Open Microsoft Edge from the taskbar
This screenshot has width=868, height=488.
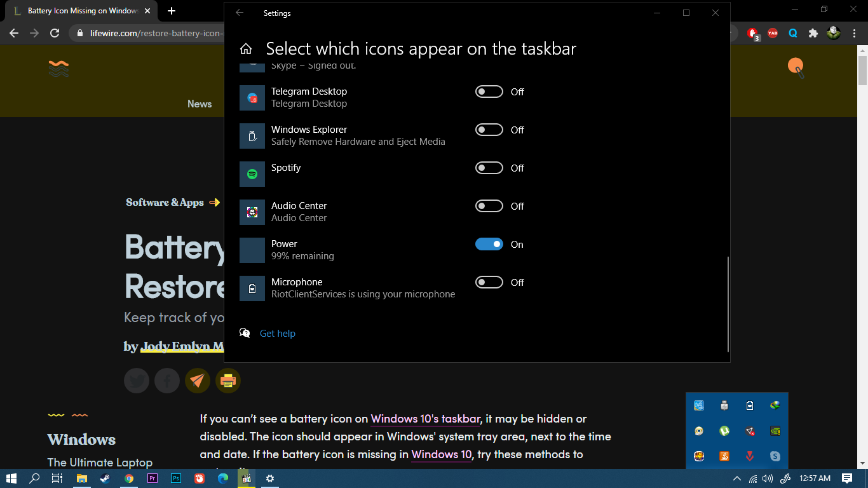tap(223, 478)
